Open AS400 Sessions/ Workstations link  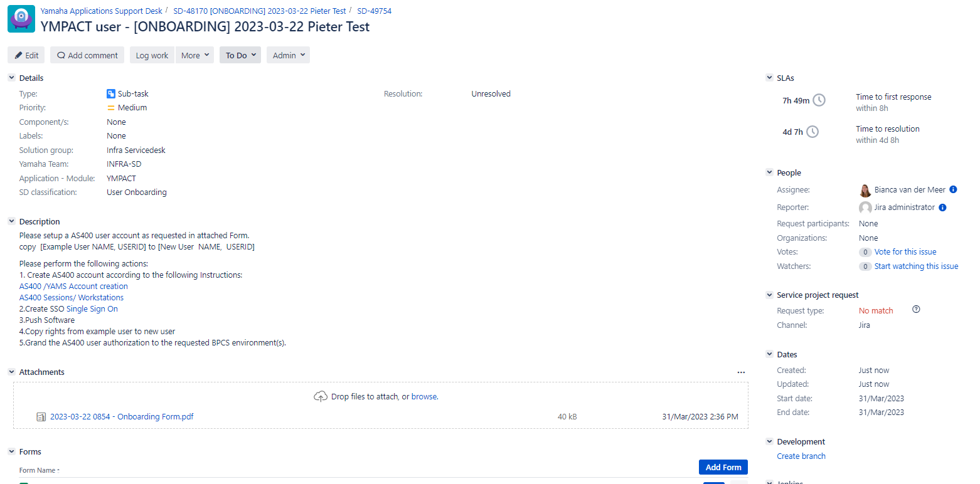[72, 298]
